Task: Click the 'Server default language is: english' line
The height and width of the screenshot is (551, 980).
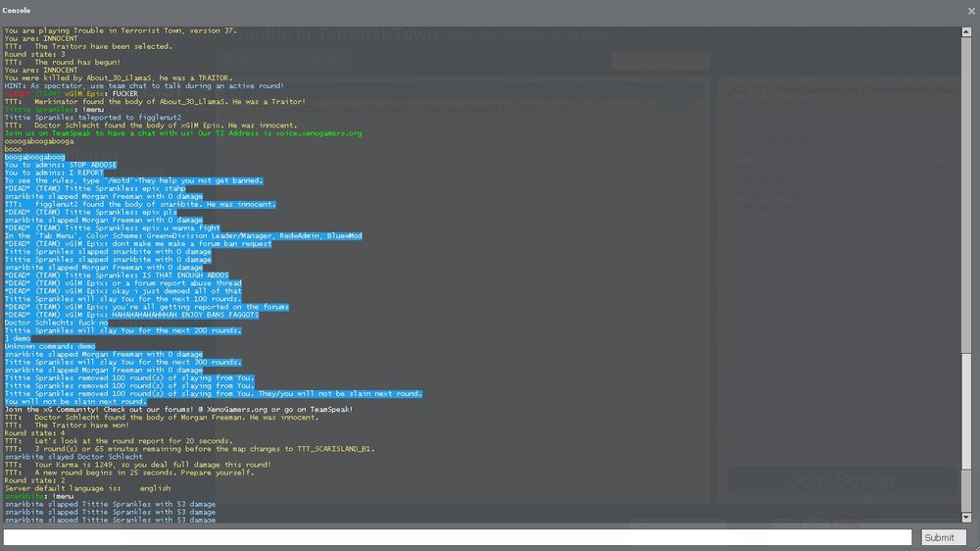Action: click(87, 488)
